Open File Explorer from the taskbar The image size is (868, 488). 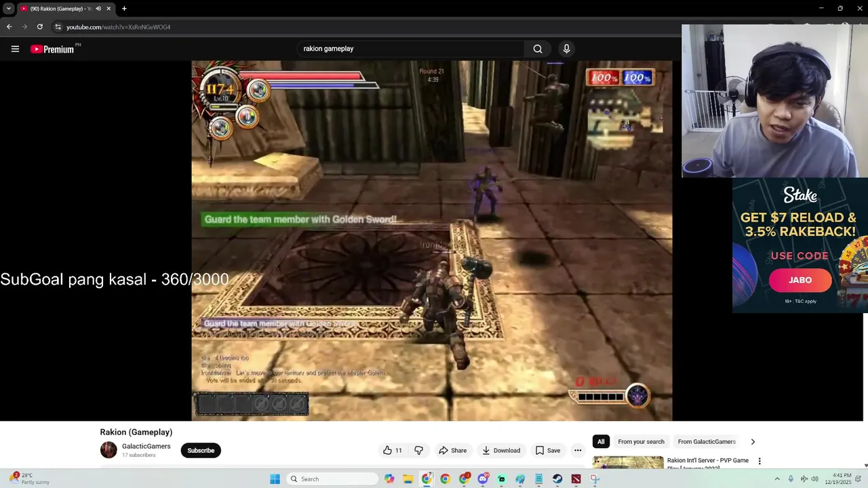pyautogui.click(x=408, y=479)
